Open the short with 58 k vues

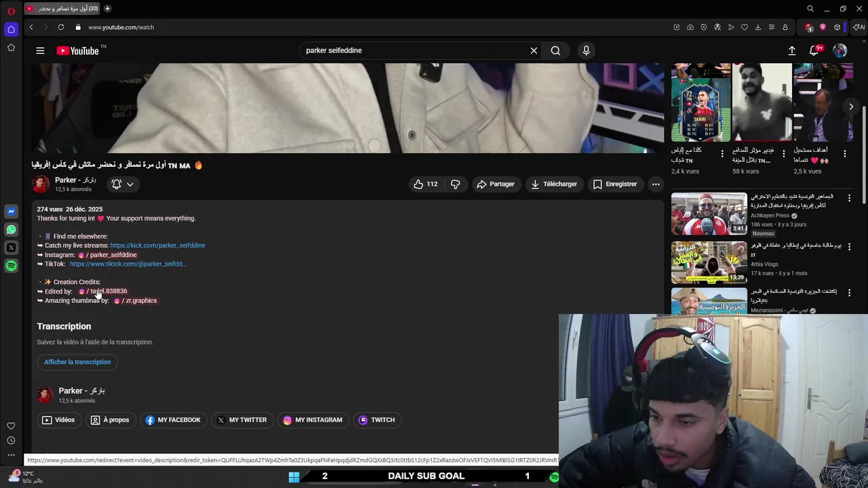tap(762, 102)
